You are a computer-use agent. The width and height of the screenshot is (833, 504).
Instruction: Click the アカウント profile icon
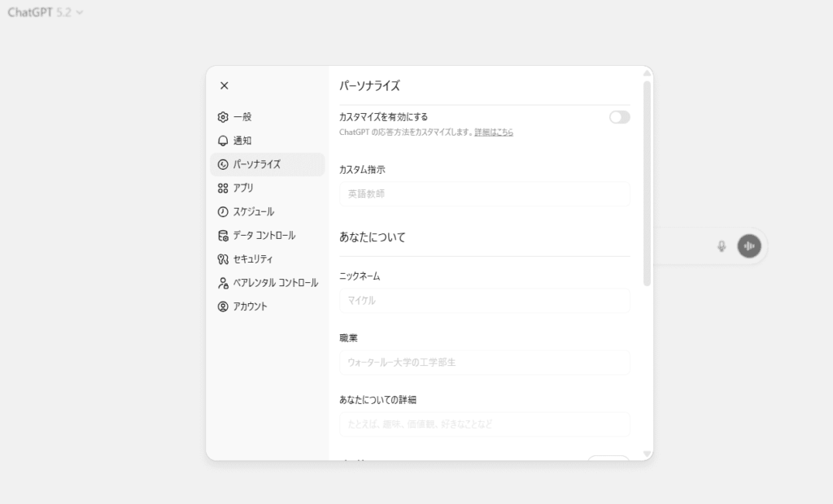pos(223,306)
